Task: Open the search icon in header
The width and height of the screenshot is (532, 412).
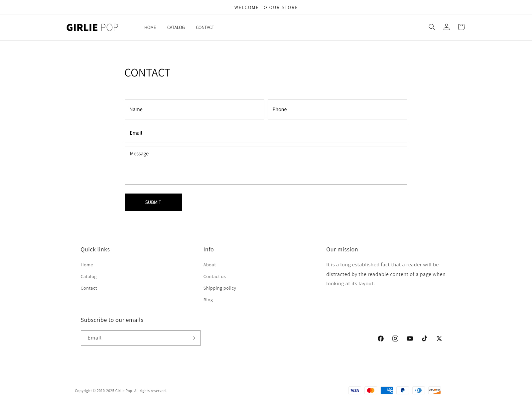Action: pyautogui.click(x=432, y=27)
